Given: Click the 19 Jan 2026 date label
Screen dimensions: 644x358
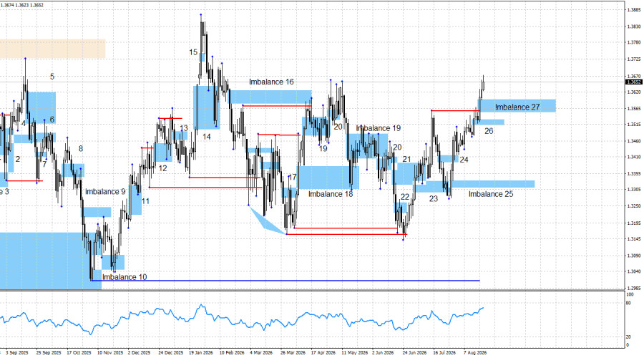Looking at the screenshot, I should coord(201,353).
